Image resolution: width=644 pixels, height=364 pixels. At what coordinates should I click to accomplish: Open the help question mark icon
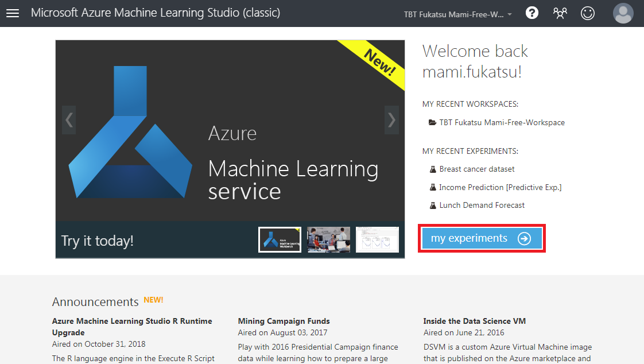(532, 13)
